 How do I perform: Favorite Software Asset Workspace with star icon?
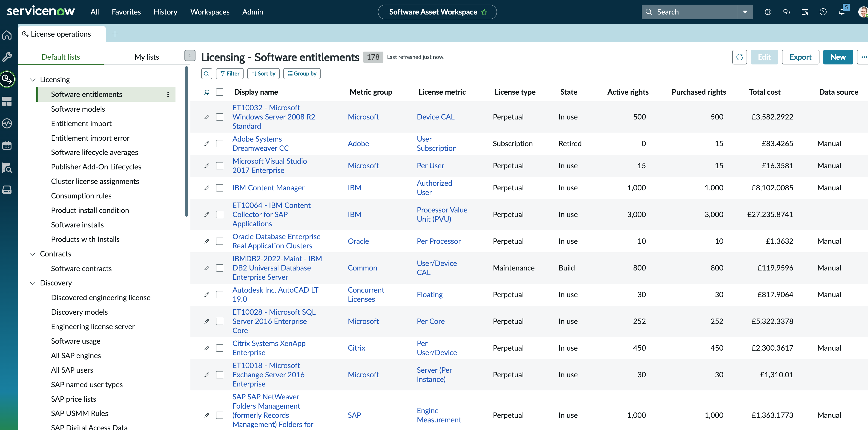coord(484,12)
